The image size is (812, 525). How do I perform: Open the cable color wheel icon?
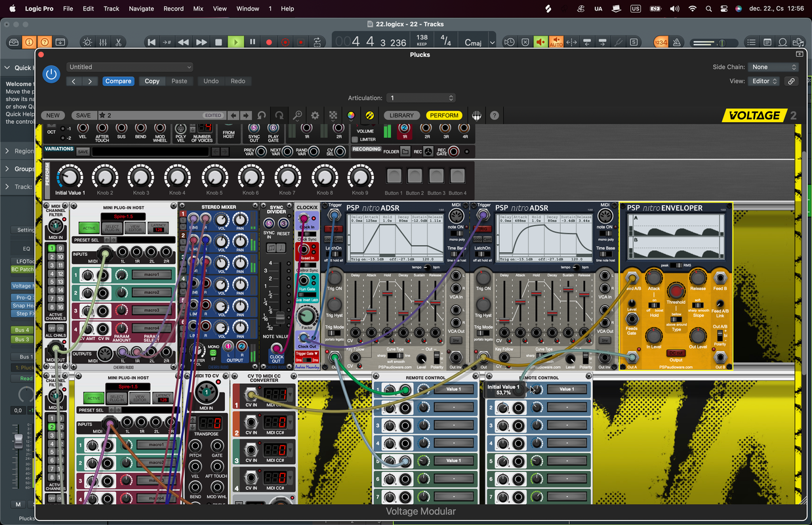click(x=351, y=115)
